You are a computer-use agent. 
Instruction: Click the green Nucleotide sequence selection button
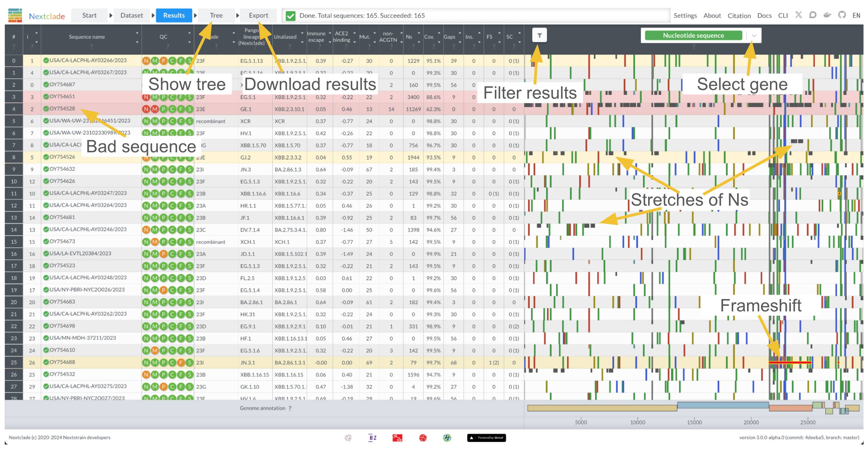pos(693,36)
